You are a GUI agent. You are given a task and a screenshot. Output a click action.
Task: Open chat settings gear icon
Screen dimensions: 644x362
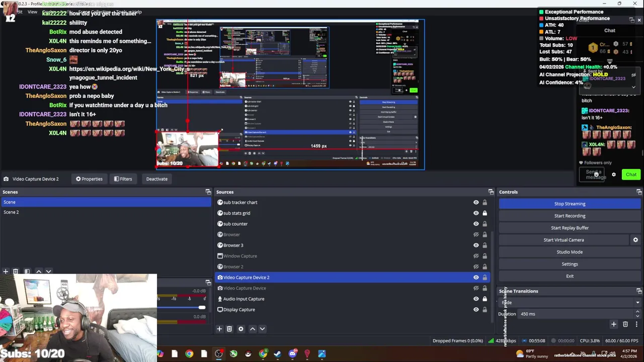613,174
